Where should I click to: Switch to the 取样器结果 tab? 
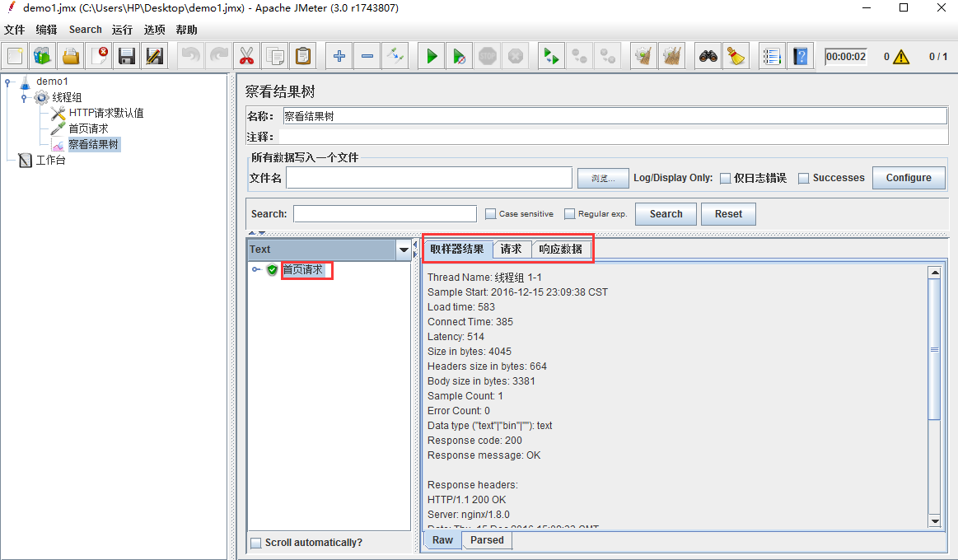tap(457, 250)
